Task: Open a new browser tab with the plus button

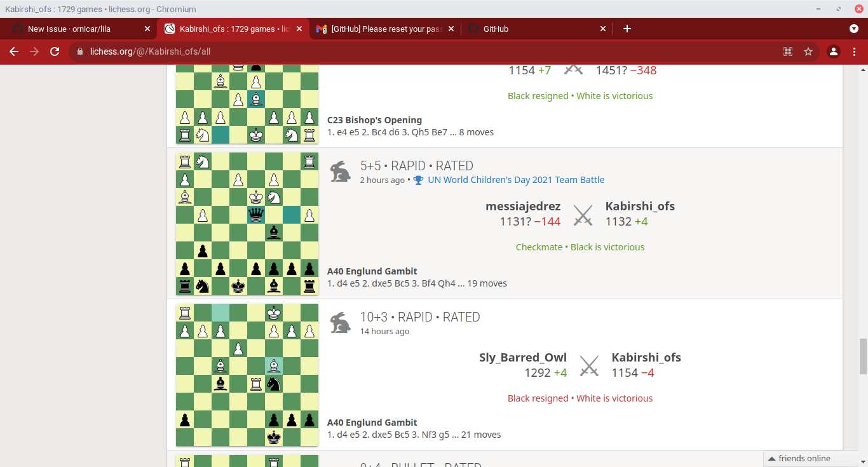Action: pyautogui.click(x=627, y=29)
